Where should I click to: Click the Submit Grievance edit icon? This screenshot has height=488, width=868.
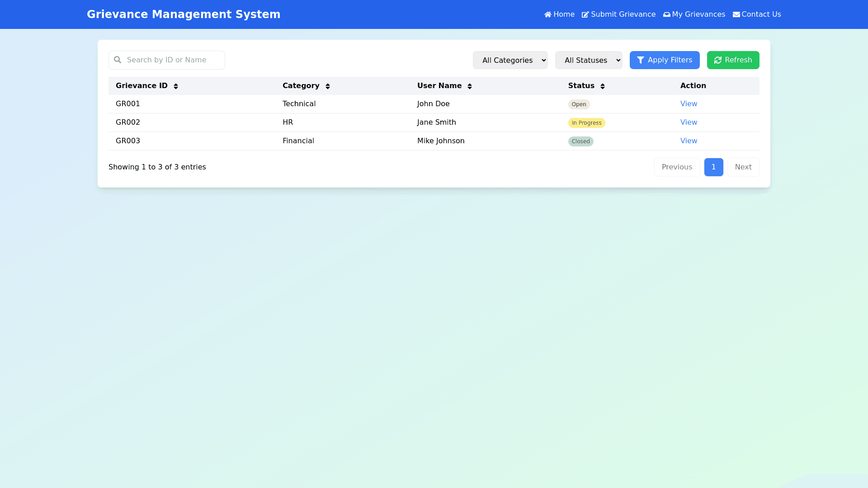click(585, 14)
